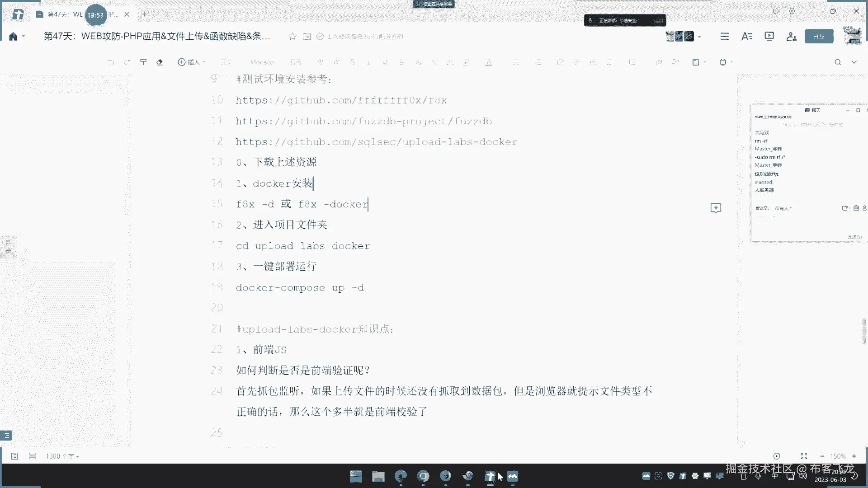Click the zoom in plus beside 150%
868x488 pixels.
pyautogui.click(x=854, y=456)
